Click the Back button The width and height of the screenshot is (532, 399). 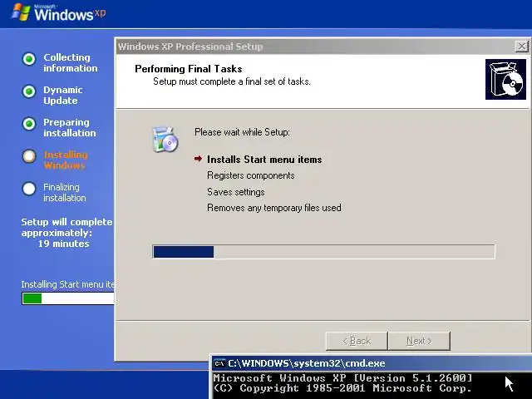(x=357, y=341)
